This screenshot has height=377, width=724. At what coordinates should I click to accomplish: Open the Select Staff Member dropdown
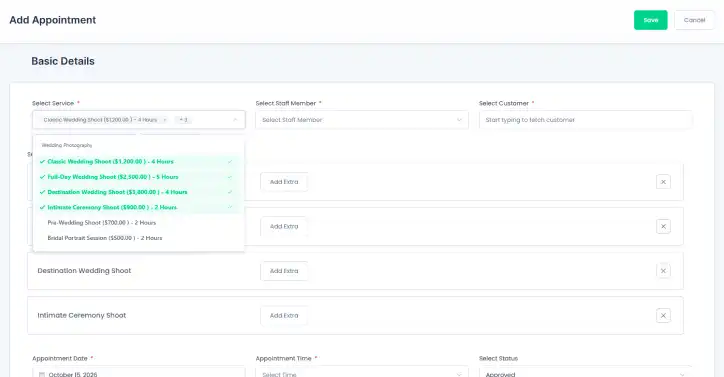[x=362, y=120]
